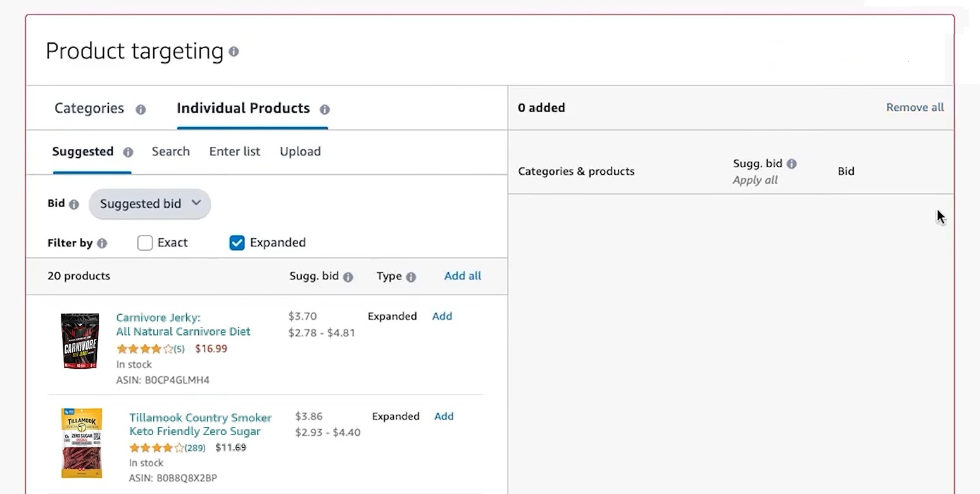Click the ASIN B0B8Q8X2BP text

(173, 478)
